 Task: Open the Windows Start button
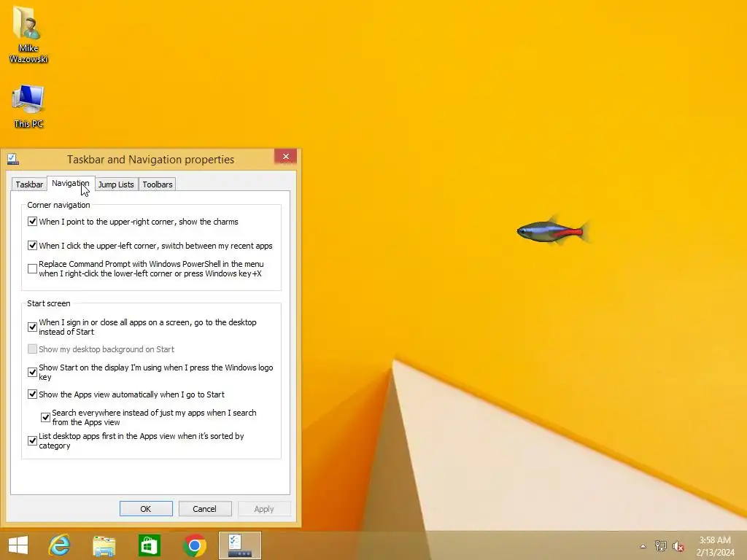click(x=18, y=545)
